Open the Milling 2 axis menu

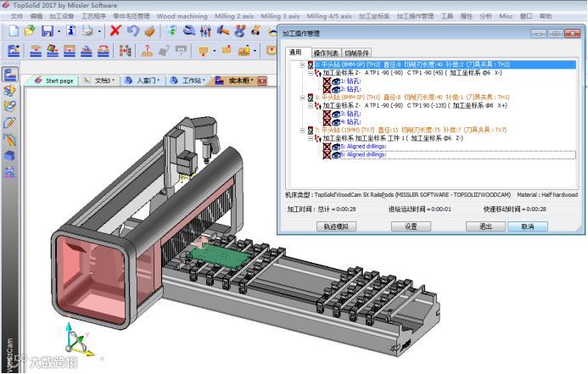(x=234, y=16)
